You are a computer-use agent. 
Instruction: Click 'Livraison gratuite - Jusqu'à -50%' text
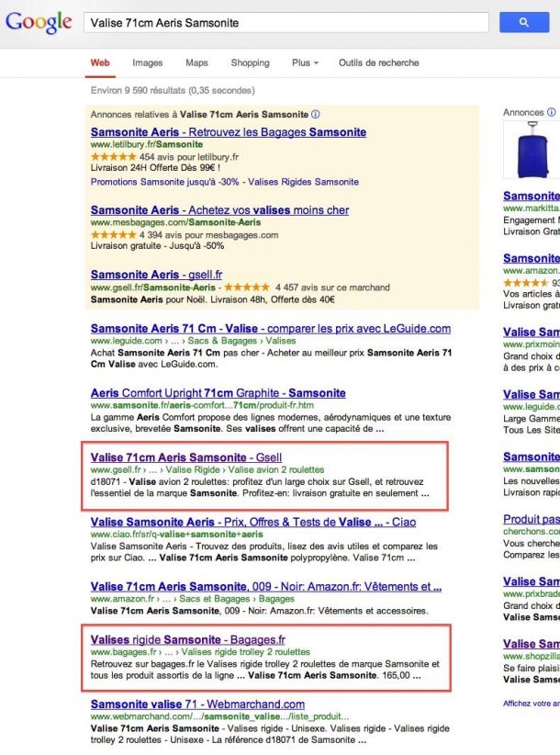157,245
